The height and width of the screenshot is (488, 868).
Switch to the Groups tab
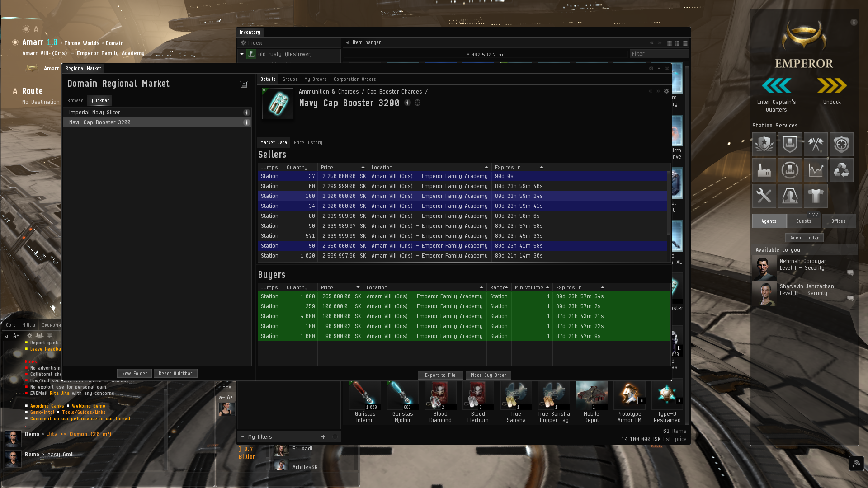pos(290,80)
